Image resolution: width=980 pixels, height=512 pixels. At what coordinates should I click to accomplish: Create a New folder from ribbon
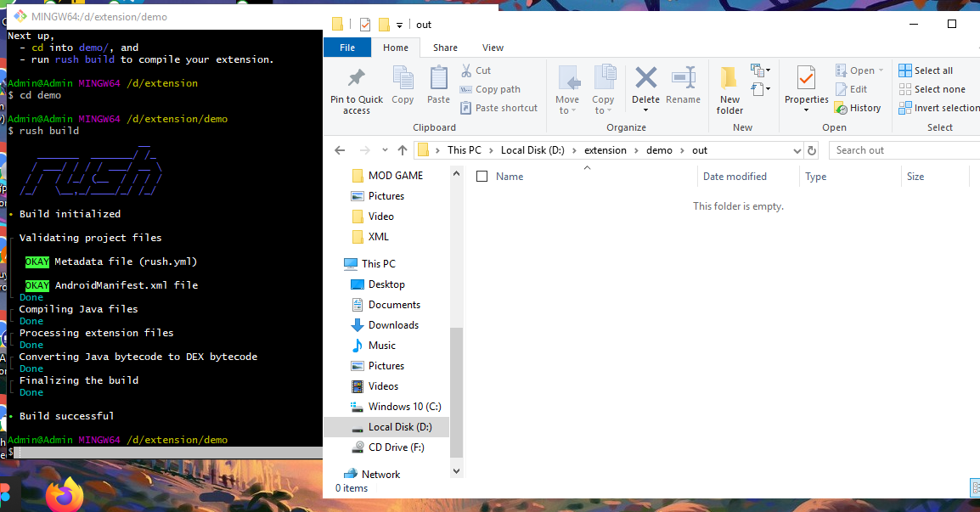[x=729, y=91]
